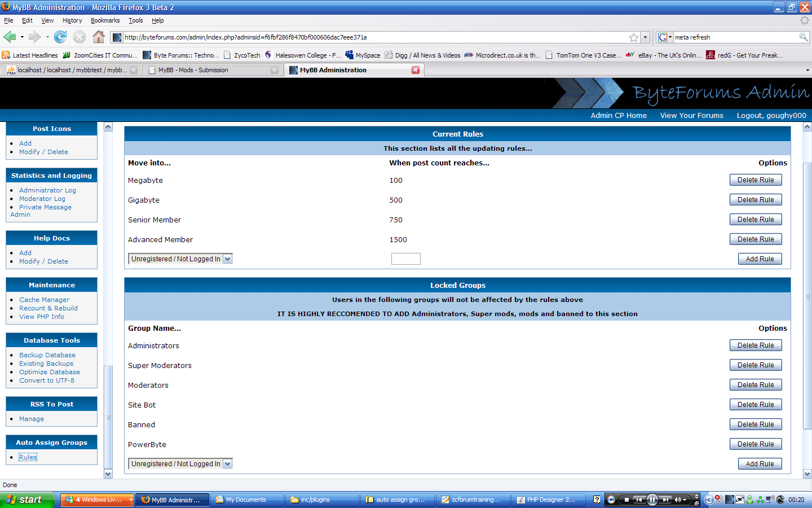Close the MyBB Administration tab
This screenshot has height=508, width=812.
[416, 70]
